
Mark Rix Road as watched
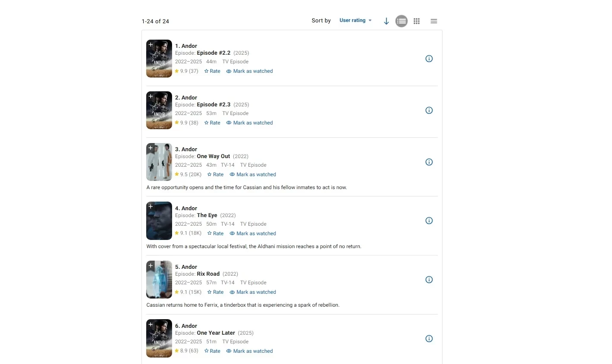[253, 292]
